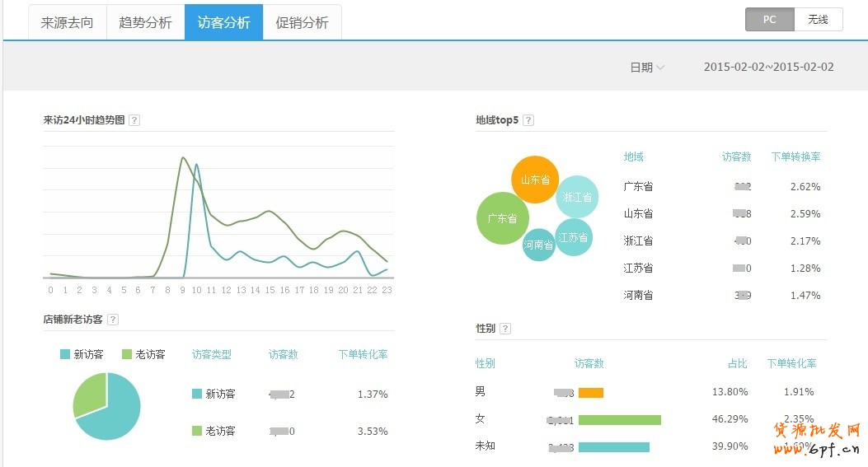
Task: Click the 访客分析 active tab
Action: pos(223,22)
